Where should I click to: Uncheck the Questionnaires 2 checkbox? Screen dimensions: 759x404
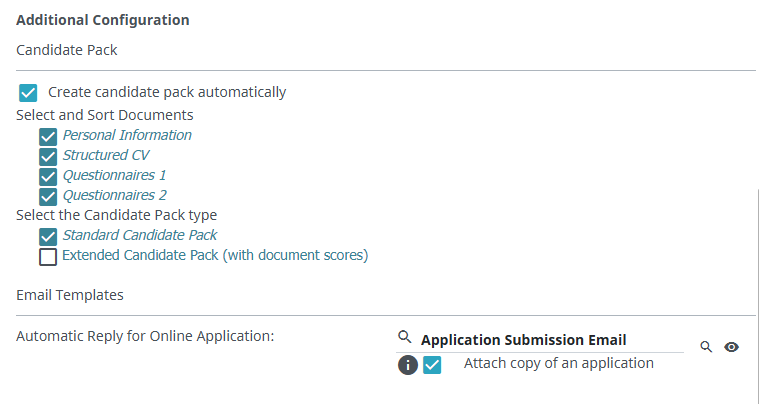(x=48, y=196)
